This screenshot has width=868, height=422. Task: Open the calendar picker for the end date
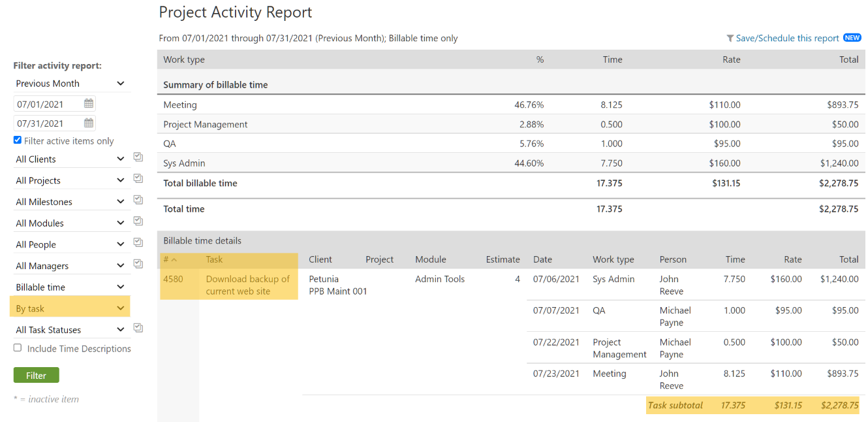tap(88, 123)
